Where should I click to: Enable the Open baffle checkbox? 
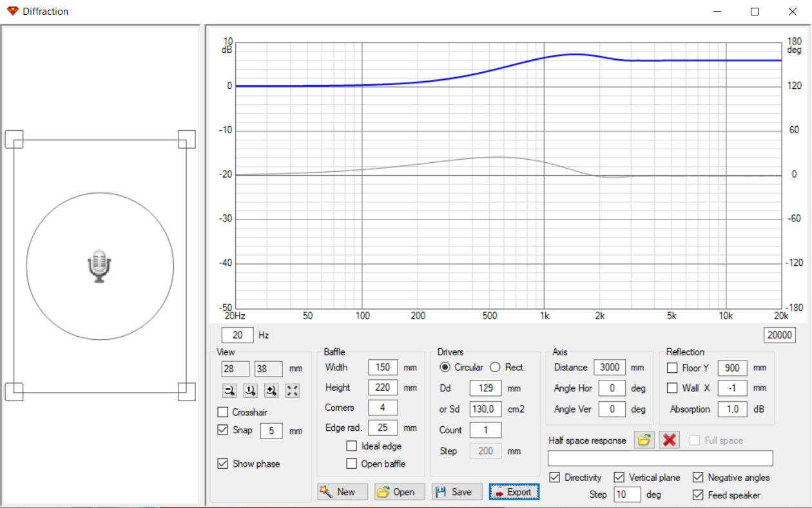(x=352, y=464)
